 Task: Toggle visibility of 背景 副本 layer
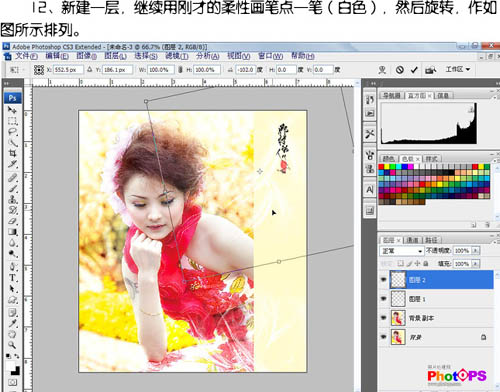(x=384, y=318)
